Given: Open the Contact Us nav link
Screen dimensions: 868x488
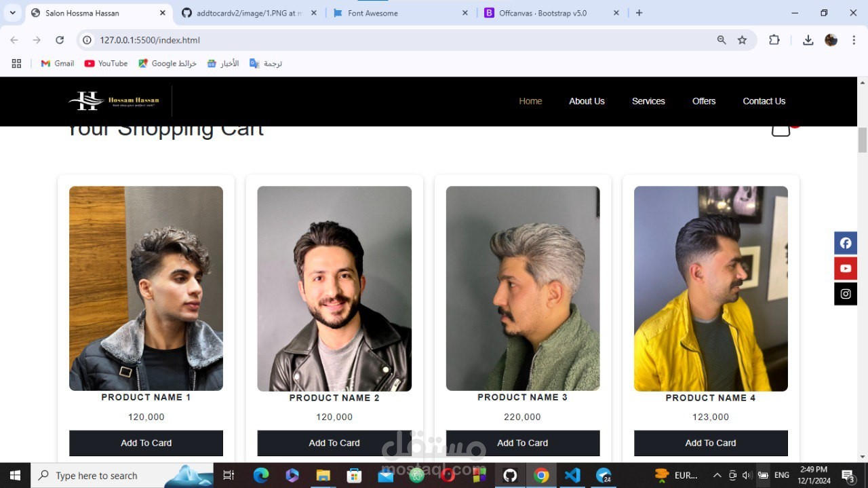Looking at the screenshot, I should (764, 101).
